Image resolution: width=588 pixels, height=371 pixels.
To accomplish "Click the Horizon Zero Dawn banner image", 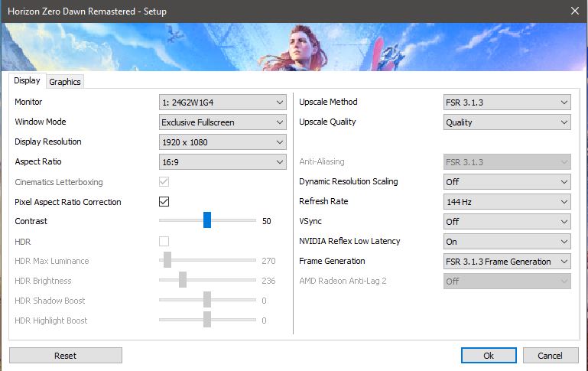I will [x=294, y=47].
